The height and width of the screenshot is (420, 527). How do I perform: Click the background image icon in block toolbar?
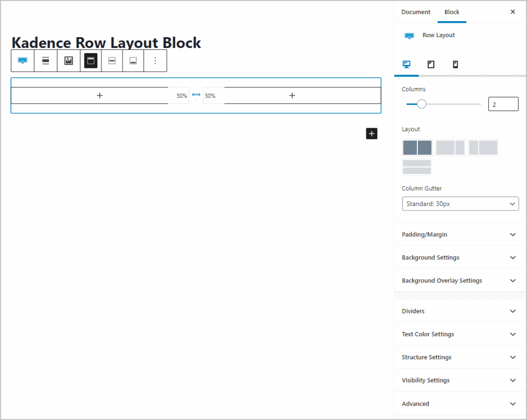click(x=68, y=61)
